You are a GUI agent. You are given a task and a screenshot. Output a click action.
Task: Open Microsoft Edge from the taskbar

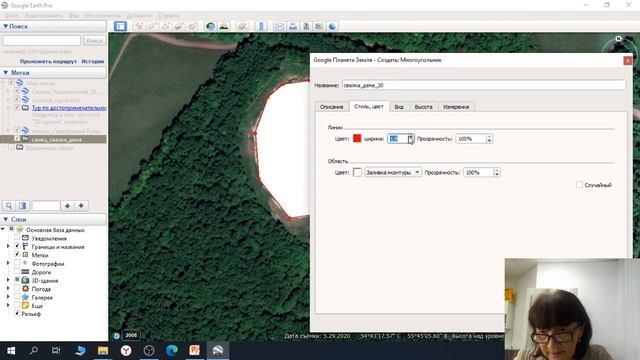(x=172, y=351)
